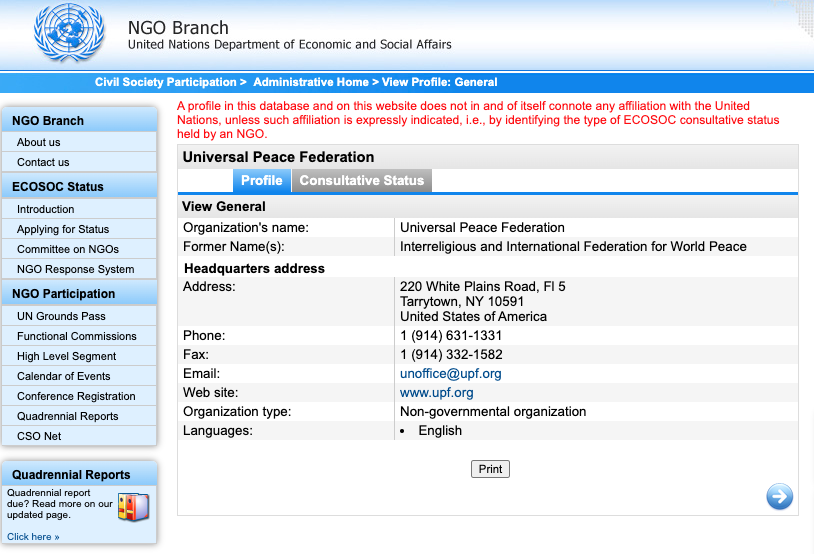This screenshot has height=554, width=814.
Task: Select Introduction under ECOSOC Status
Action: (79, 209)
